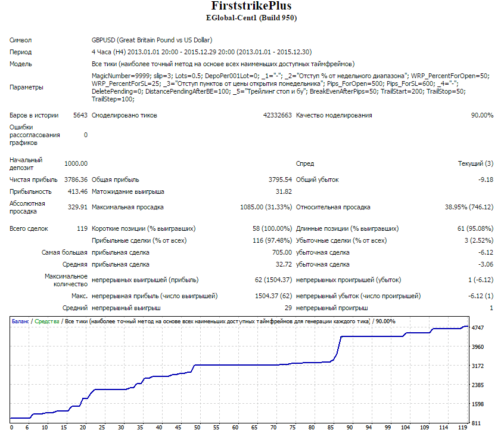Click the Модель row label
The height and width of the screenshot is (433, 504).
click(x=21, y=64)
